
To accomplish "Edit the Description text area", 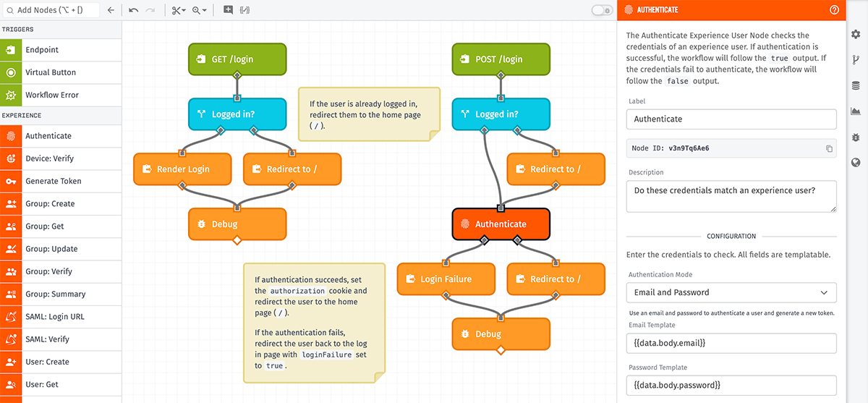I will click(x=731, y=196).
